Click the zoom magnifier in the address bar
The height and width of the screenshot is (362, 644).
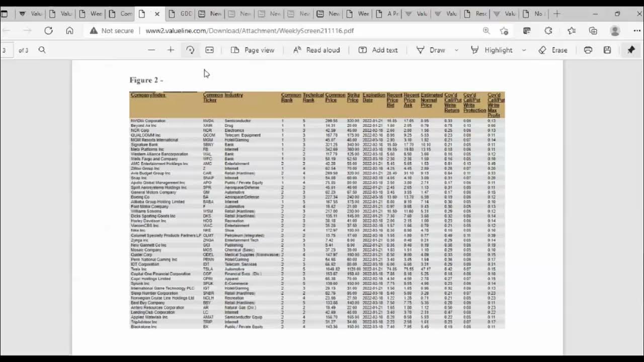point(486,31)
